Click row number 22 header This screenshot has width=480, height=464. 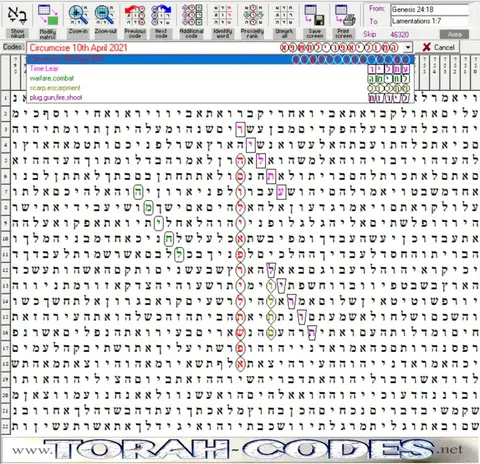pyautogui.click(x=5, y=426)
